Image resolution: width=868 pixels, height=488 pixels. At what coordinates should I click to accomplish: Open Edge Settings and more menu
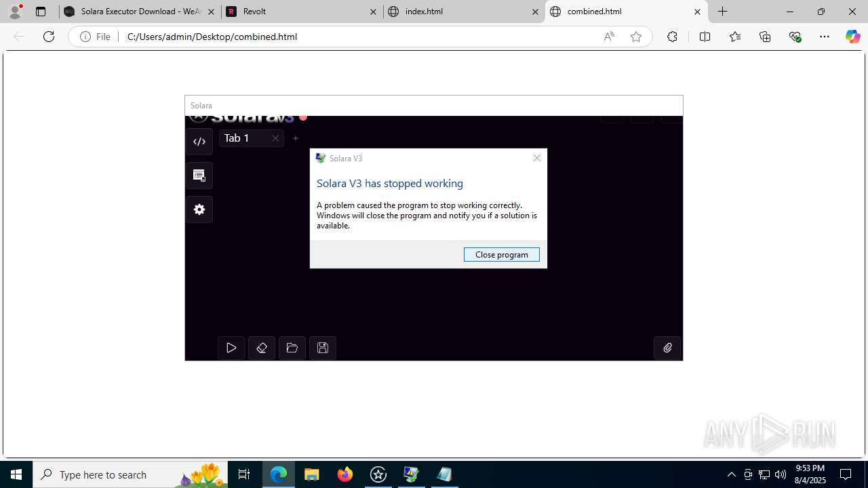(825, 37)
